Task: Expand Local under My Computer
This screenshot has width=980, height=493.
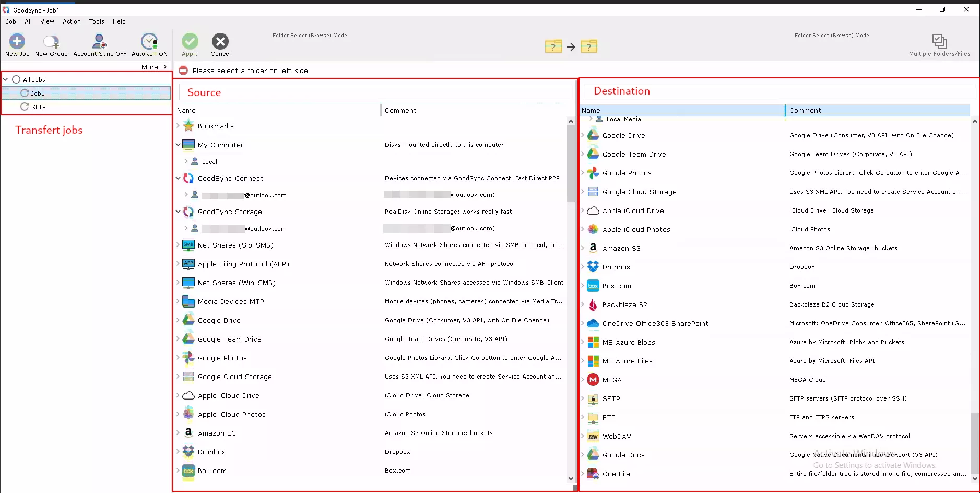Action: [186, 161]
